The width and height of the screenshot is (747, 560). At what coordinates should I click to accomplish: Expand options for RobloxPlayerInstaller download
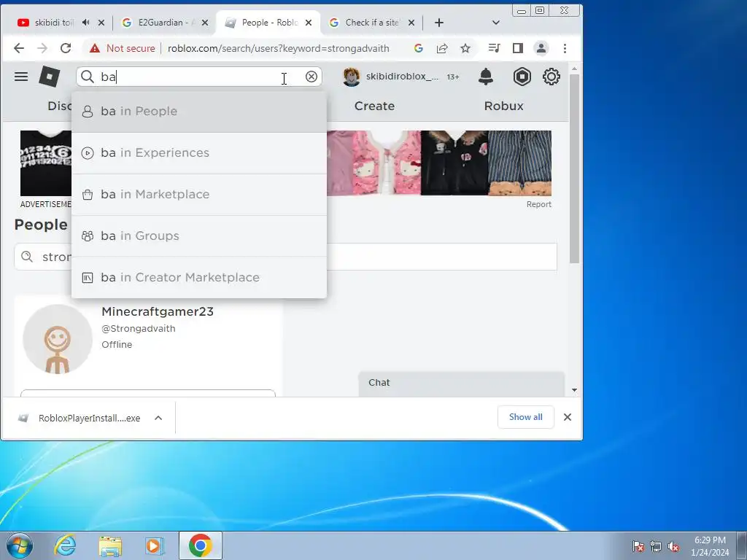[x=158, y=418]
